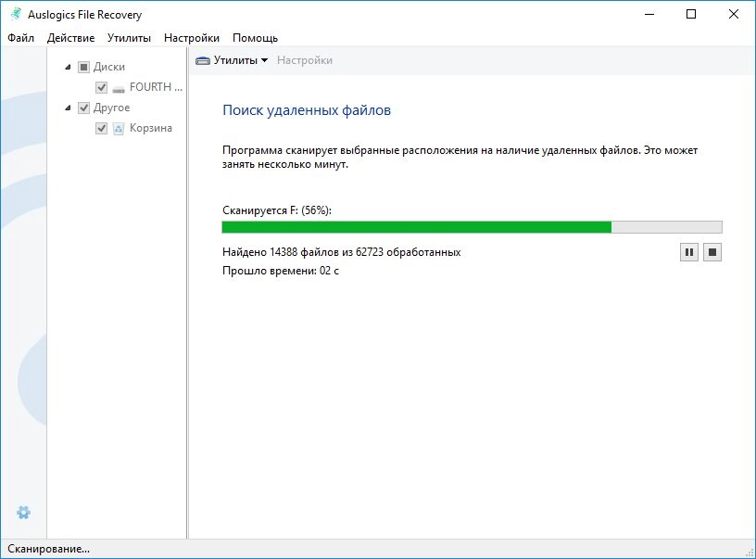Click the Утилиты toolbar drive icon
This screenshot has height=559, width=756.
pyautogui.click(x=203, y=61)
